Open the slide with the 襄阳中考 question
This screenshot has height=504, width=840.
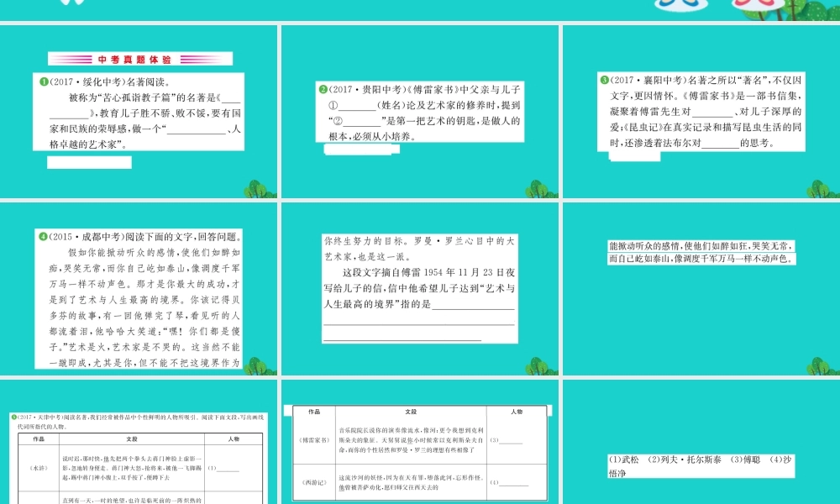(701, 112)
